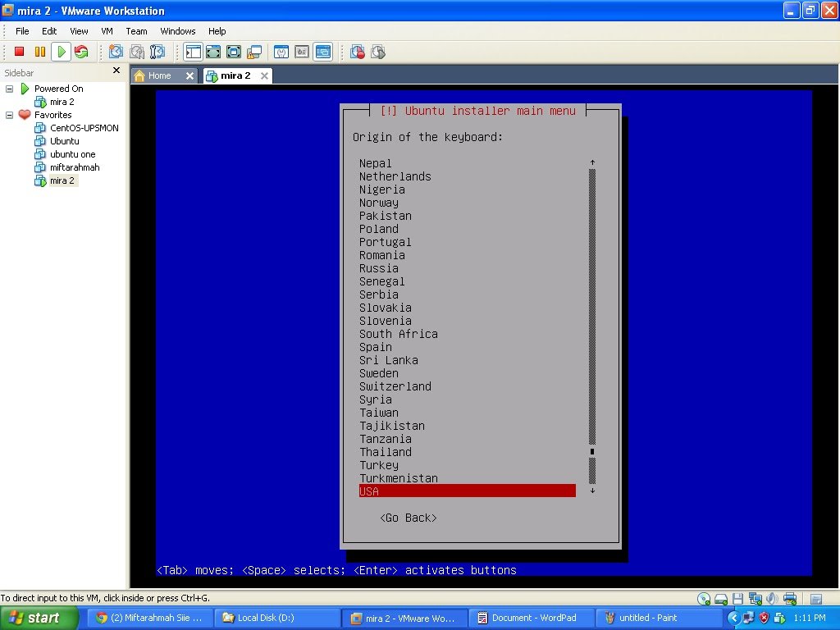Toggle the sidebar view icon
The height and width of the screenshot is (630, 840).
193,52
